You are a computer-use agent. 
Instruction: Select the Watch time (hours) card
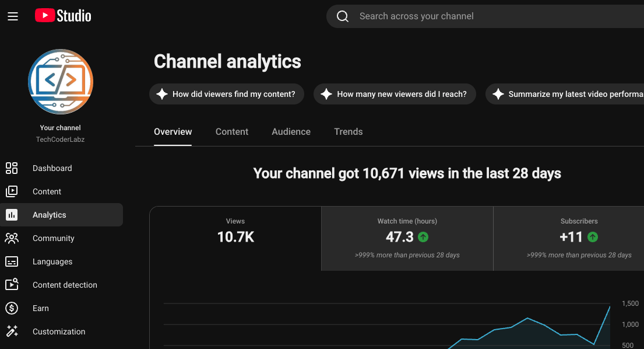(x=407, y=239)
